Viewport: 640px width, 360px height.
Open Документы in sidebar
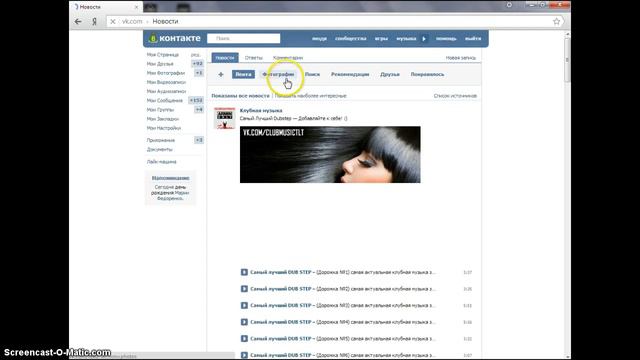pos(160,149)
